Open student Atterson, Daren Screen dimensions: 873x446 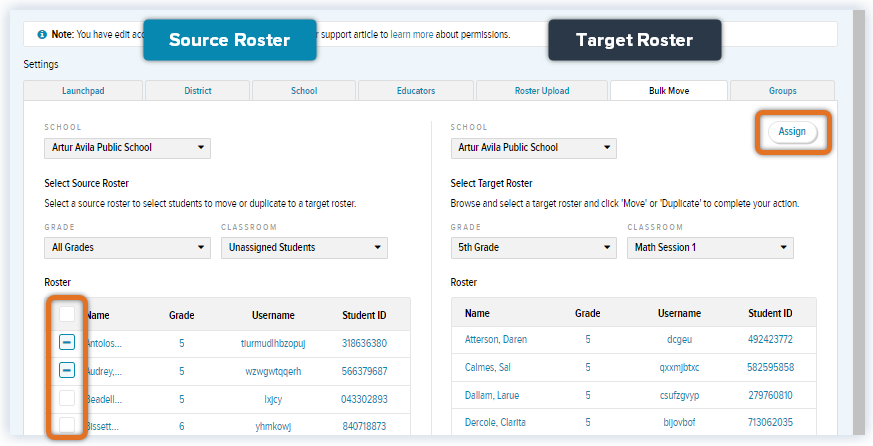pos(496,339)
